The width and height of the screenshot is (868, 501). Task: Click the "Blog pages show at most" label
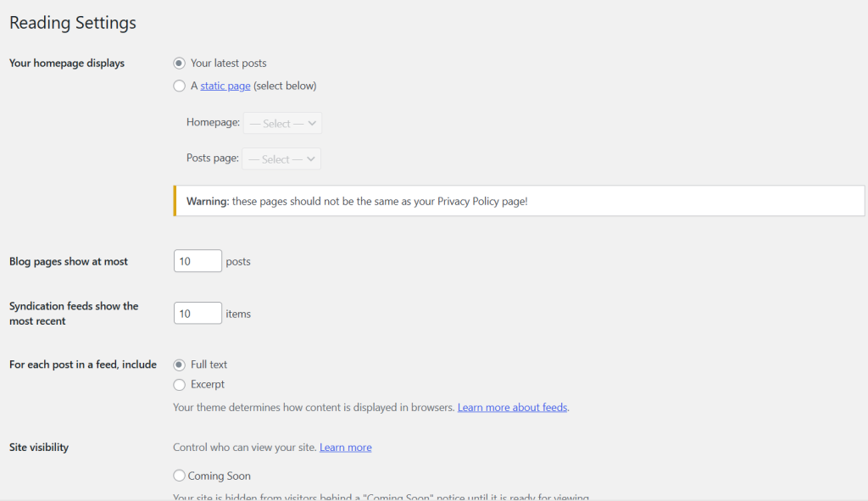(x=69, y=261)
